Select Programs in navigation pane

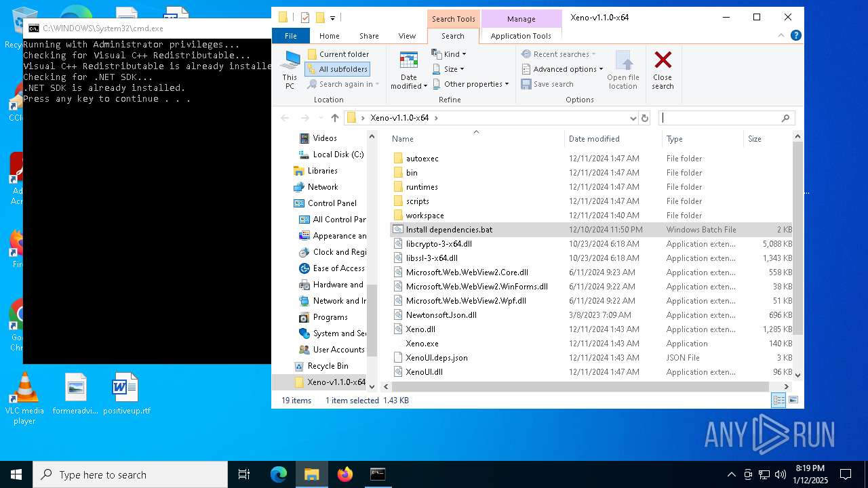tap(330, 317)
